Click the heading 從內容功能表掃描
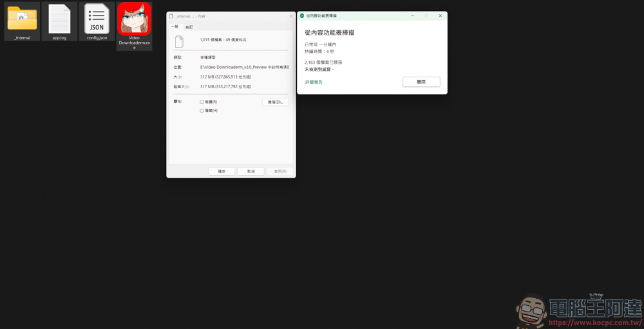Image resolution: width=644 pixels, height=329 pixels. [x=329, y=32]
